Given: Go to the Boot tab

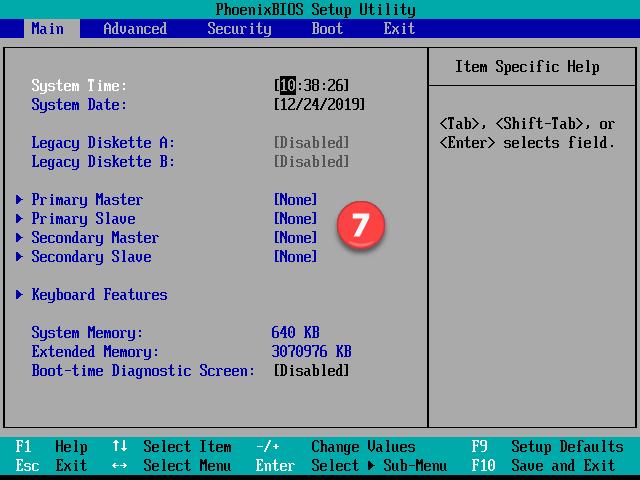Looking at the screenshot, I should click(x=327, y=29).
